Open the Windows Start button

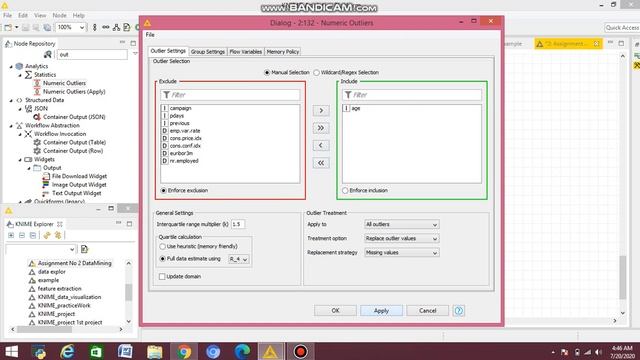pyautogui.click(x=11, y=351)
